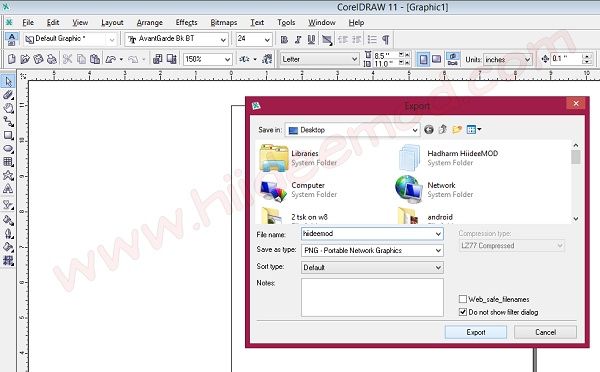The height and width of the screenshot is (372, 600).
Task: Click the Print icon in toolbar
Action: (51, 59)
